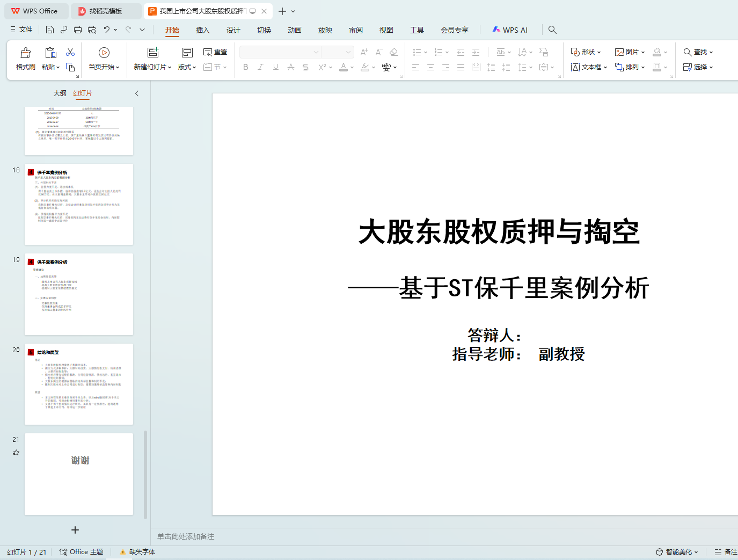Image resolution: width=738 pixels, height=560 pixels.
Task: Clear formatting with the eraser icon
Action: pyautogui.click(x=394, y=52)
